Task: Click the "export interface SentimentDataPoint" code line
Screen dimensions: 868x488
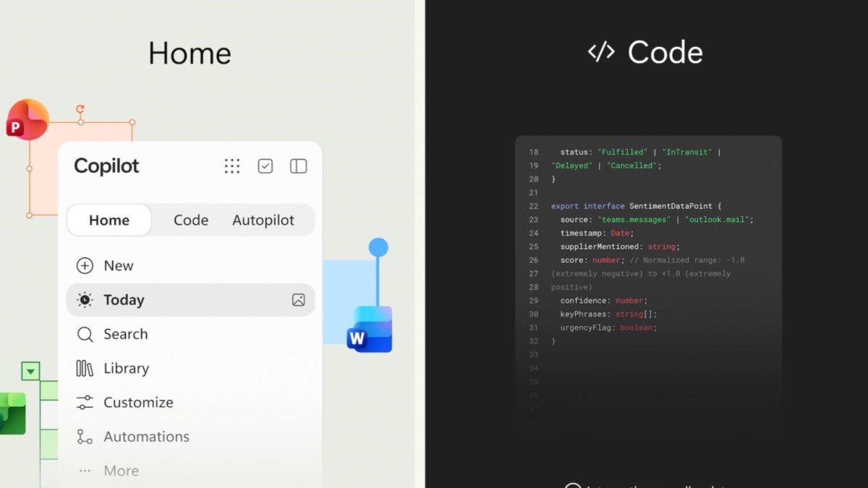Action: (x=637, y=206)
